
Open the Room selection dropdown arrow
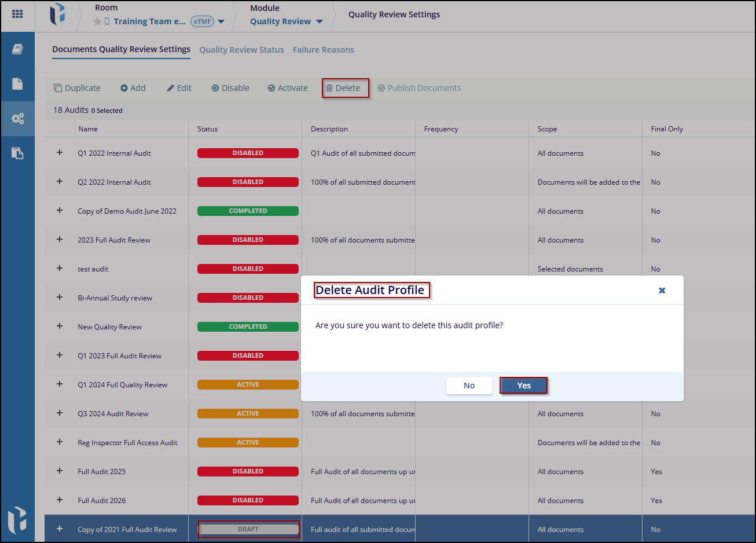[x=221, y=22]
